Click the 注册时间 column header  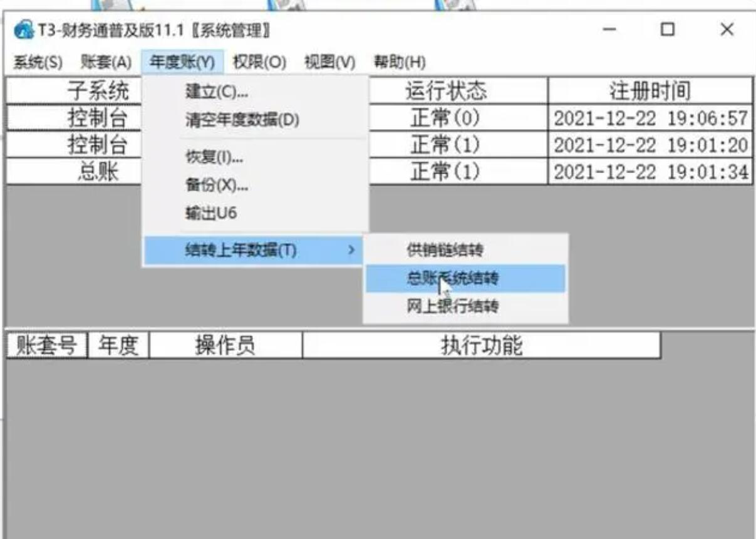pyautogui.click(x=650, y=92)
